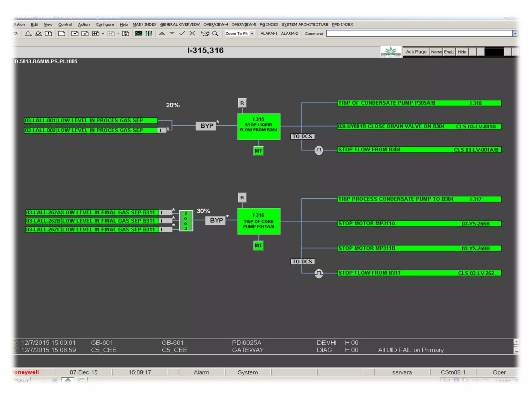Click the Ack Page button

(416, 52)
